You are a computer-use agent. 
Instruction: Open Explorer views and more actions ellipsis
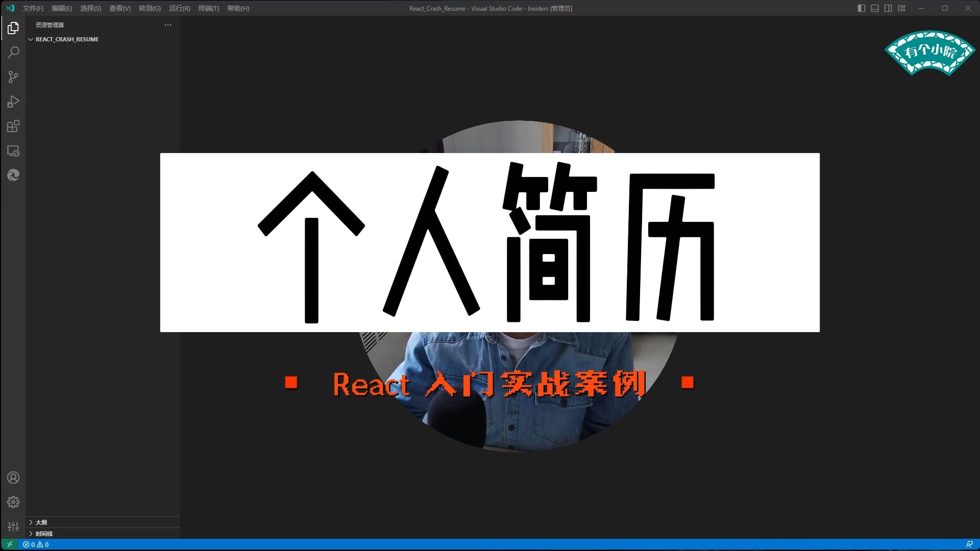click(x=168, y=25)
